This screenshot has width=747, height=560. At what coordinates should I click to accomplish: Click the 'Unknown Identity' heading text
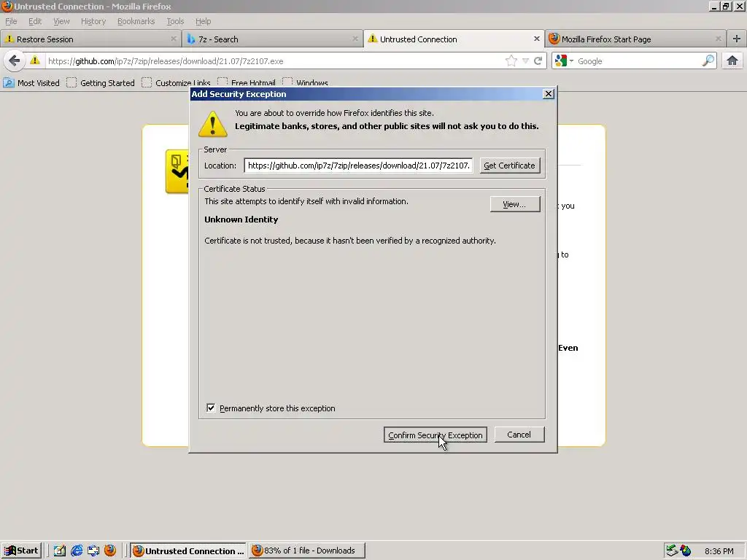[x=241, y=219]
